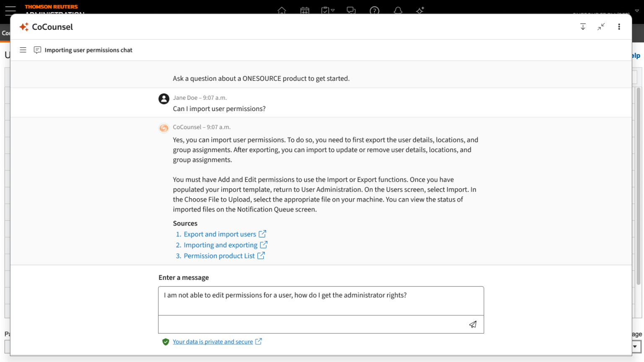Click into the Enter a message text box
This screenshot has height=362, width=644.
click(321, 300)
